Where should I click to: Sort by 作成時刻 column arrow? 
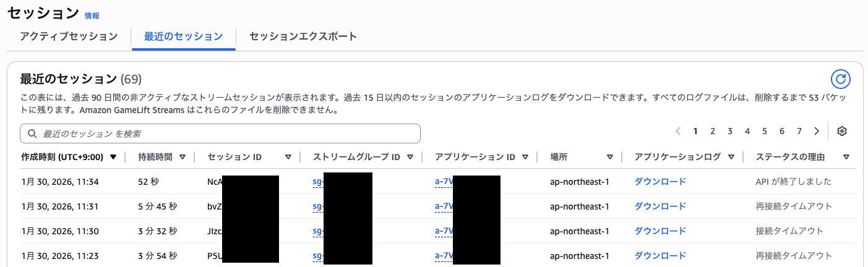pyautogui.click(x=113, y=157)
